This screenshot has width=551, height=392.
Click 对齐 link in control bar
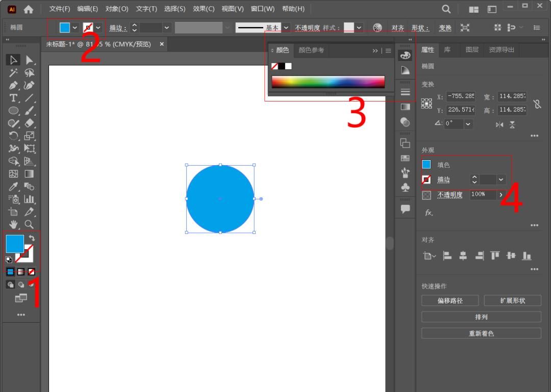(398, 28)
